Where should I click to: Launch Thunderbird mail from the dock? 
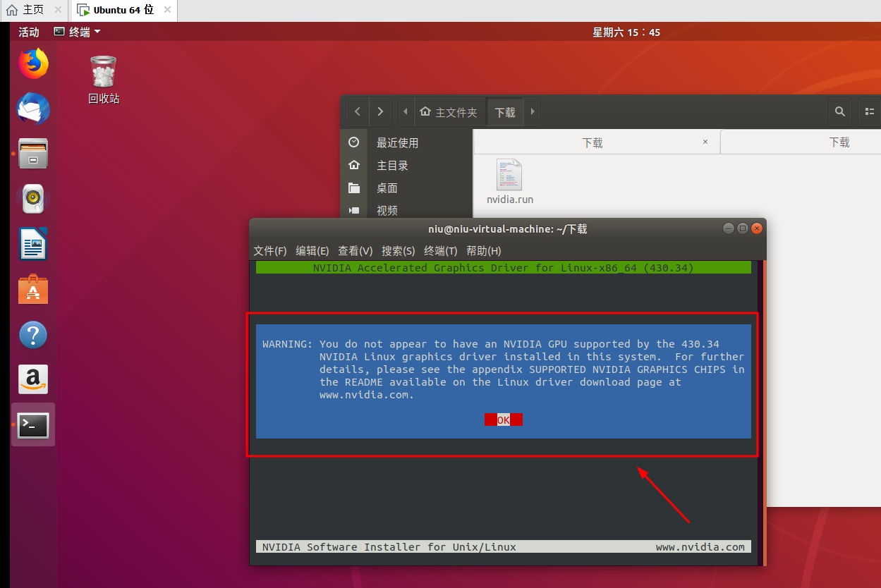click(x=33, y=109)
